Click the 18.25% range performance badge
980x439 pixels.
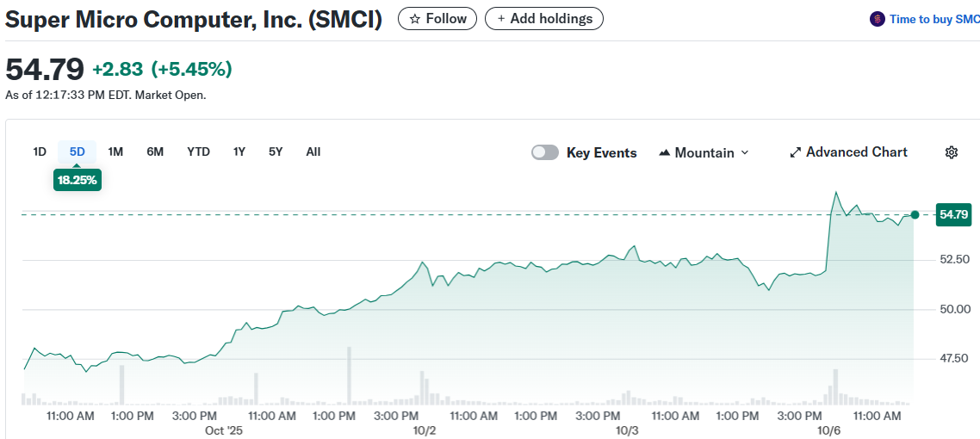(77, 180)
